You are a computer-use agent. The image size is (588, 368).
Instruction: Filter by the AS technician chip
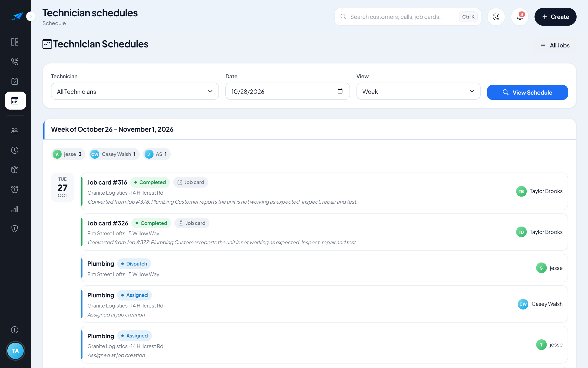point(157,154)
